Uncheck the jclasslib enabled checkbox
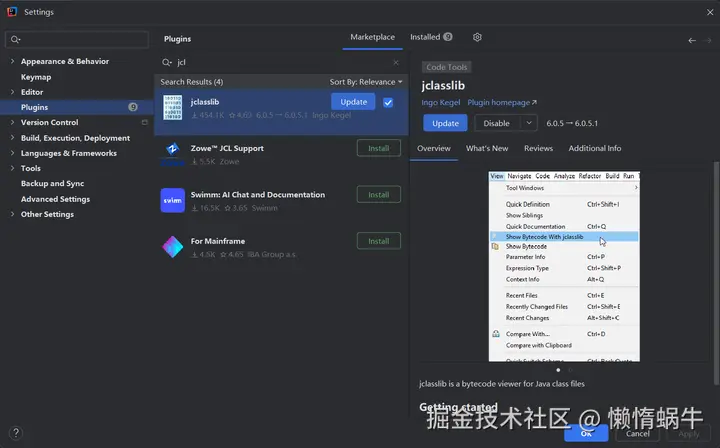 pos(388,102)
